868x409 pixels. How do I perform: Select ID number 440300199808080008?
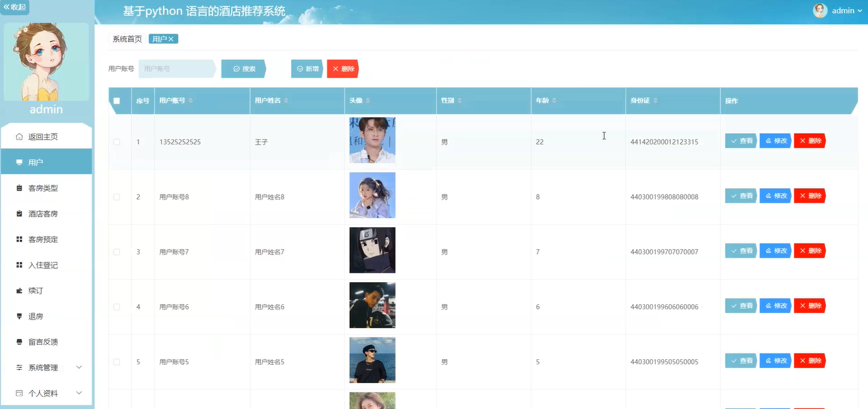tap(664, 197)
